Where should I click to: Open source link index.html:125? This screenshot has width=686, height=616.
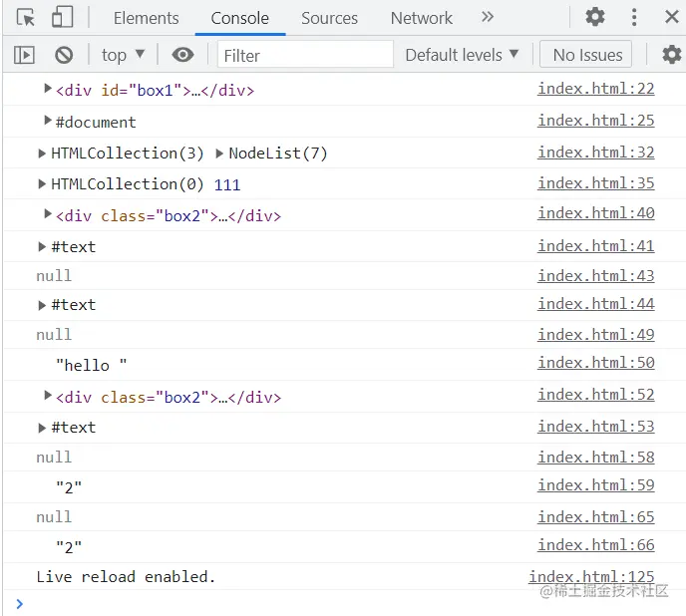click(x=591, y=576)
